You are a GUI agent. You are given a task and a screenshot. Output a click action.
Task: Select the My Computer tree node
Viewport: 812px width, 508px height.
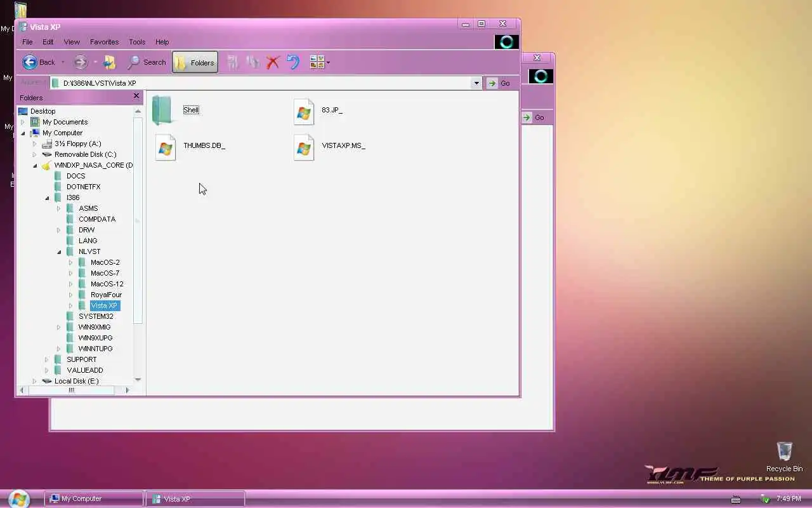62,133
